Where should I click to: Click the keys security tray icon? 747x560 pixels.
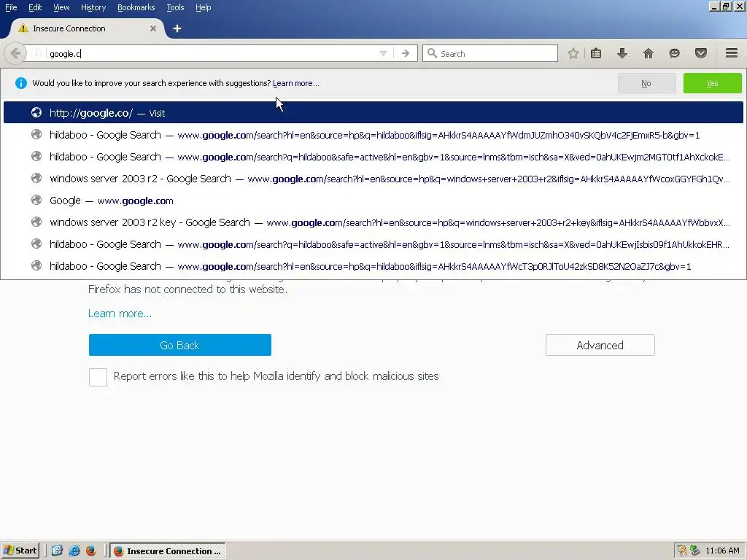(x=682, y=551)
